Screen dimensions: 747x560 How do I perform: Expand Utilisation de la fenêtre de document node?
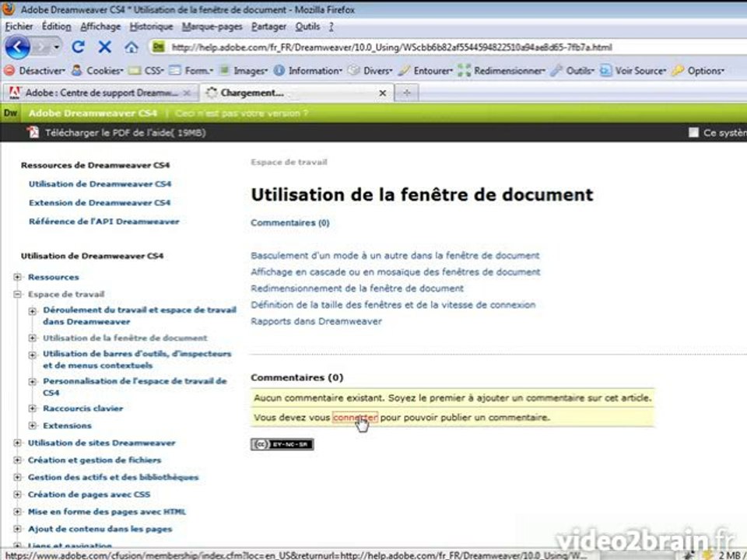[x=33, y=338]
